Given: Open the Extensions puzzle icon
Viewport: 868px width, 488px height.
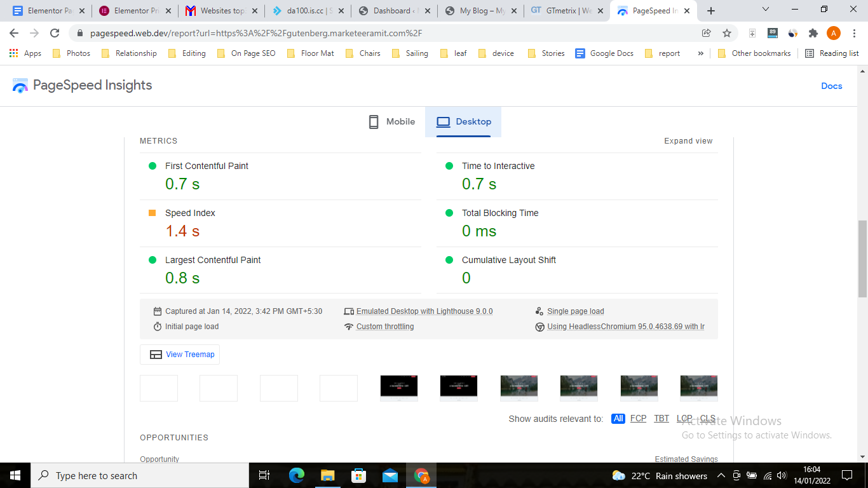Looking at the screenshot, I should point(813,33).
